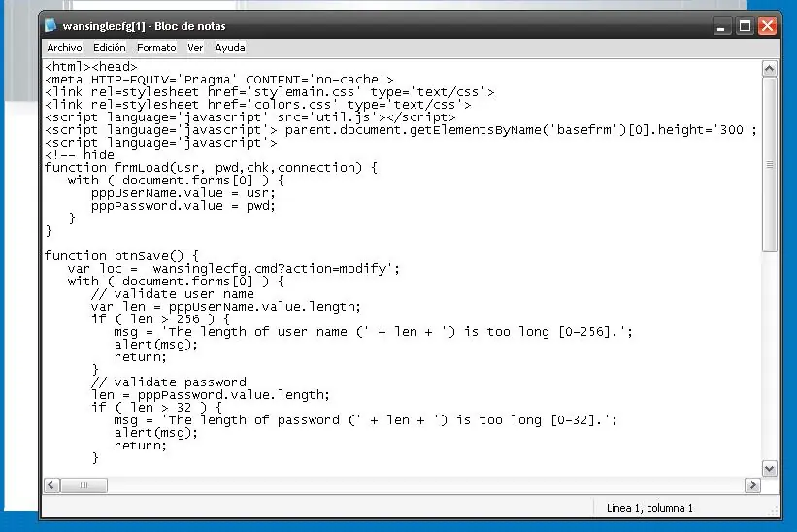Click the vertical scrollbar track below thumb
Screen dimensions: 797x532
coord(770,355)
